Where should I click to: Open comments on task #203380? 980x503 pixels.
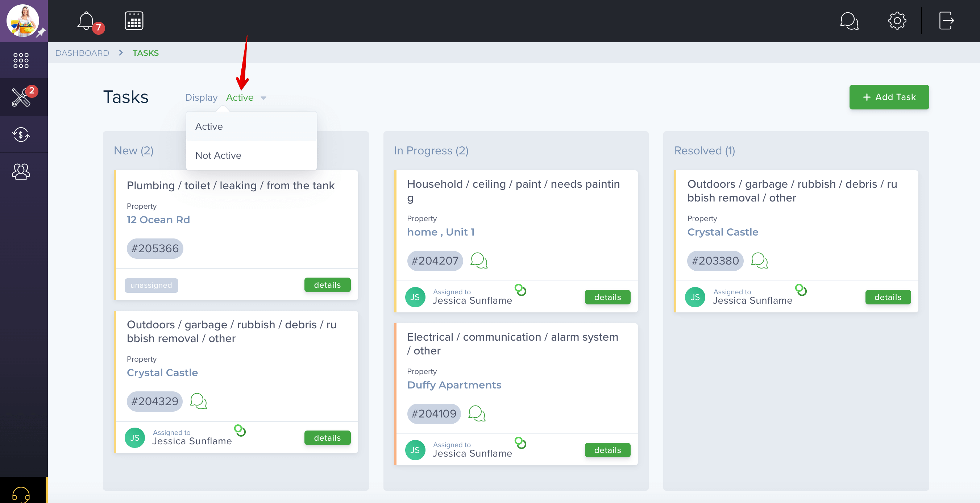pos(759,261)
